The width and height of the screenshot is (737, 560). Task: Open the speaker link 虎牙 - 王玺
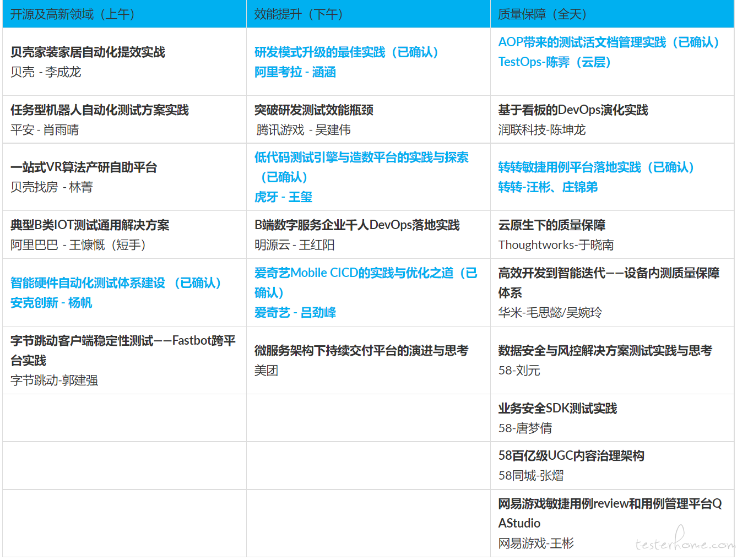(283, 197)
